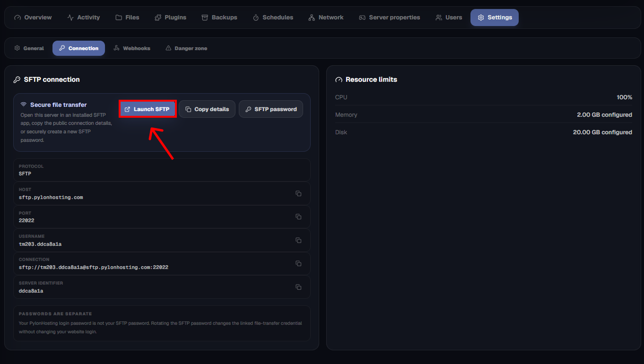Open the Danger zone sub-tab

[x=186, y=48]
